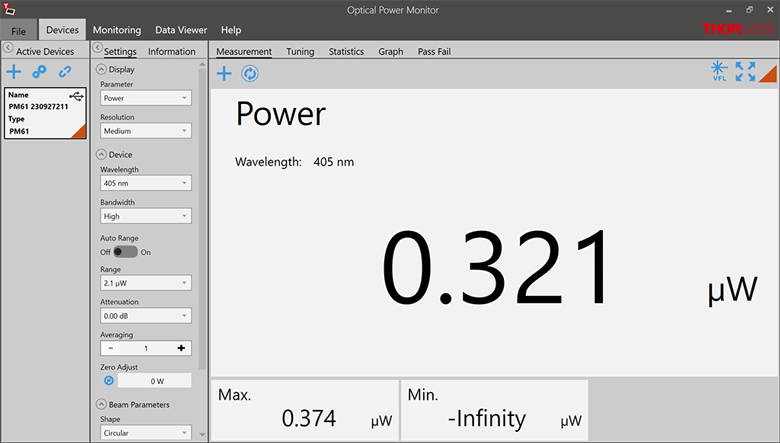Viewport: 780px width, 443px height.
Task: Click the orange corner of the PM61 card
Action: (x=80, y=133)
